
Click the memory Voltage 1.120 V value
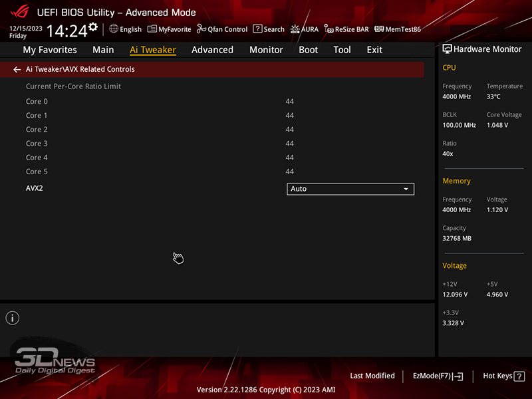(497, 210)
